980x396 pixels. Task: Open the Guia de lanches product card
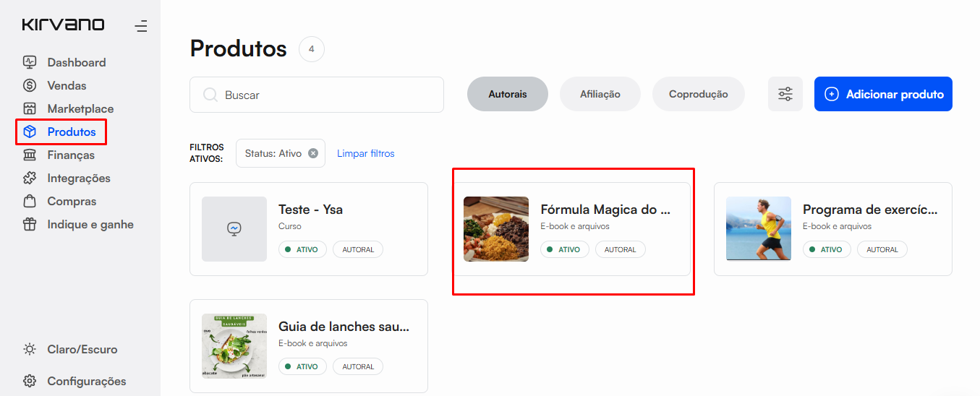coord(308,346)
